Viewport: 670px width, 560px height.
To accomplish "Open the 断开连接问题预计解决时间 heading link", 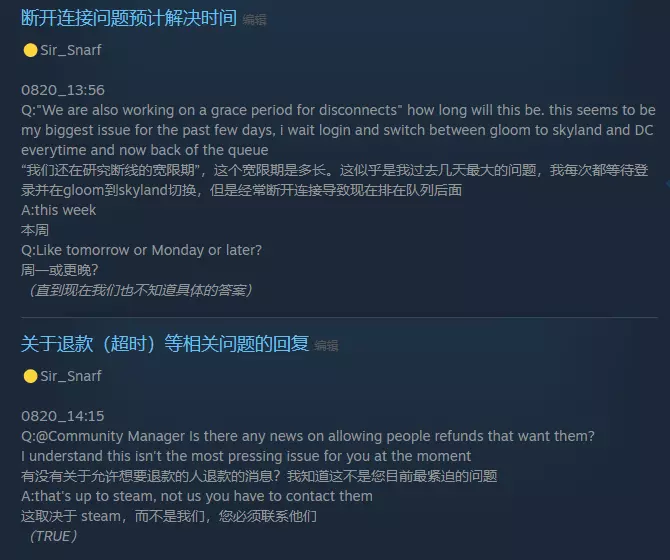I will [x=129, y=18].
